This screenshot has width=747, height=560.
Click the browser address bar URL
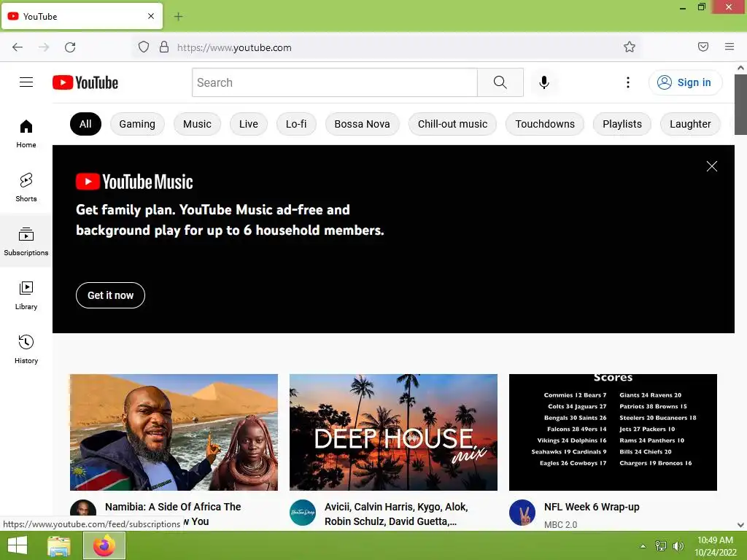coord(234,47)
